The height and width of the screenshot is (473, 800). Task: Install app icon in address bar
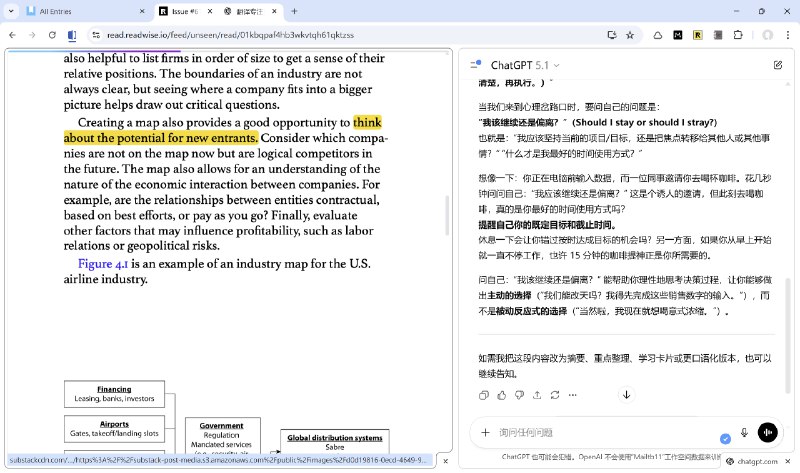pyautogui.click(x=612, y=35)
